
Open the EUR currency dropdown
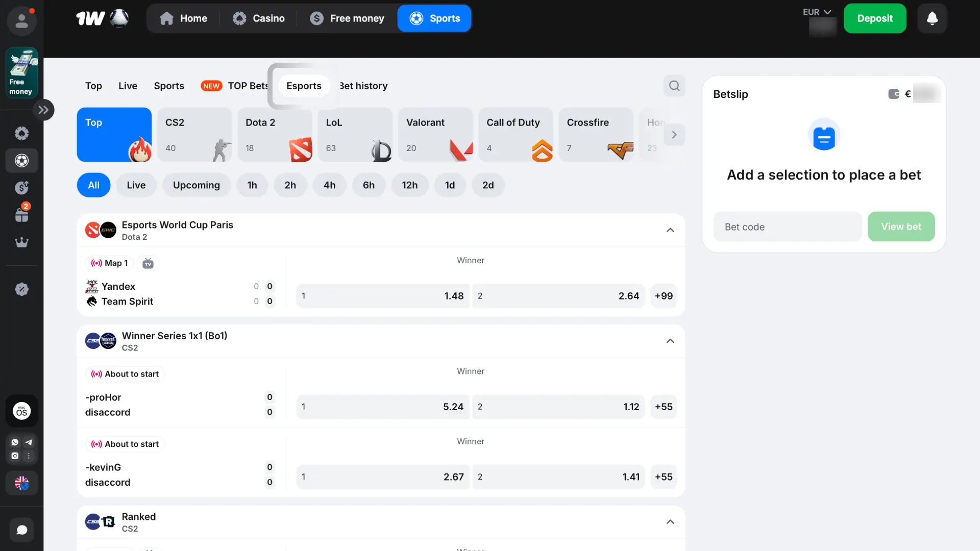[x=817, y=12]
